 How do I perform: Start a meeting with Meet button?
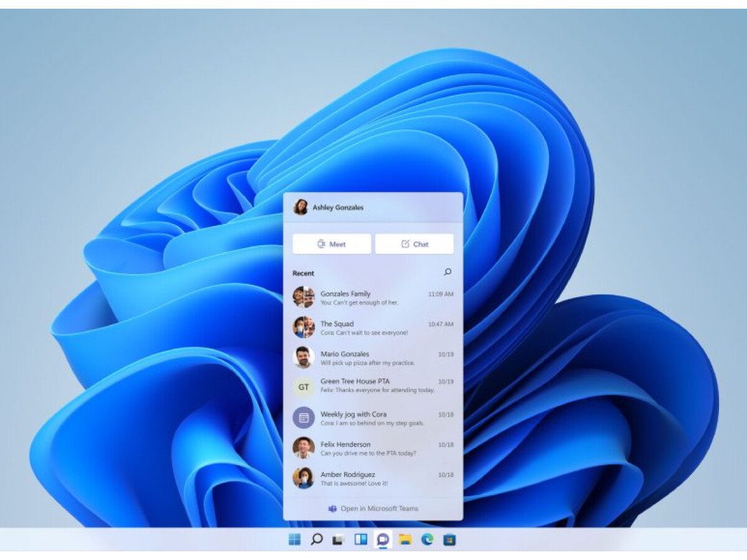[x=332, y=244]
